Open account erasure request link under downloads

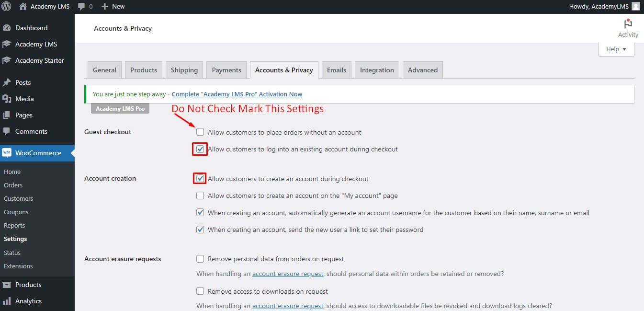click(288, 306)
